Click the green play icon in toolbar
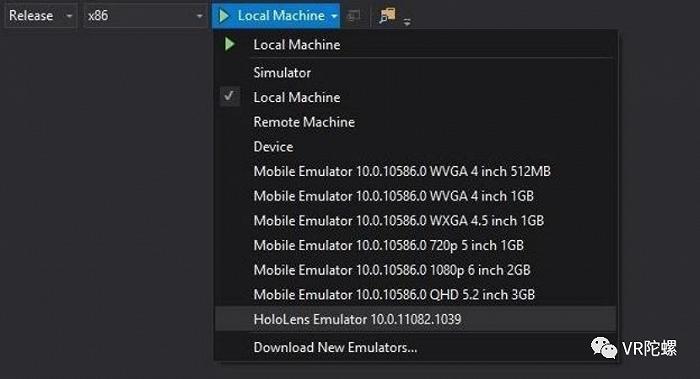This screenshot has width=700, height=379. (224, 16)
